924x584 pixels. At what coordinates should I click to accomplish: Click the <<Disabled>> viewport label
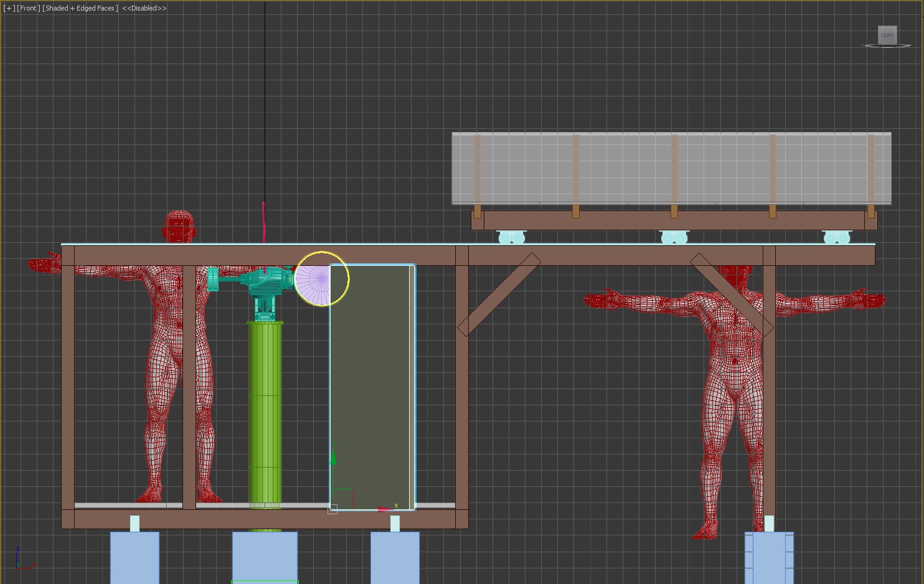point(144,8)
